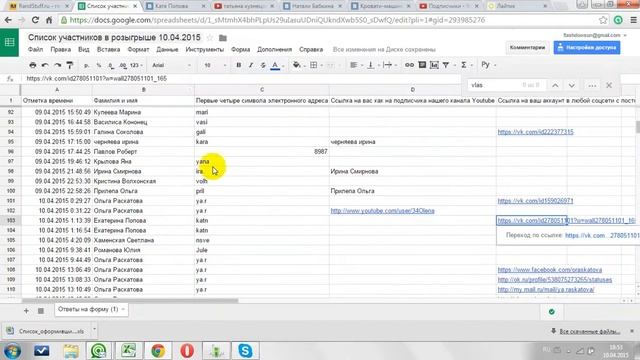
Task: Click the Filter icon
Action: tap(447, 65)
